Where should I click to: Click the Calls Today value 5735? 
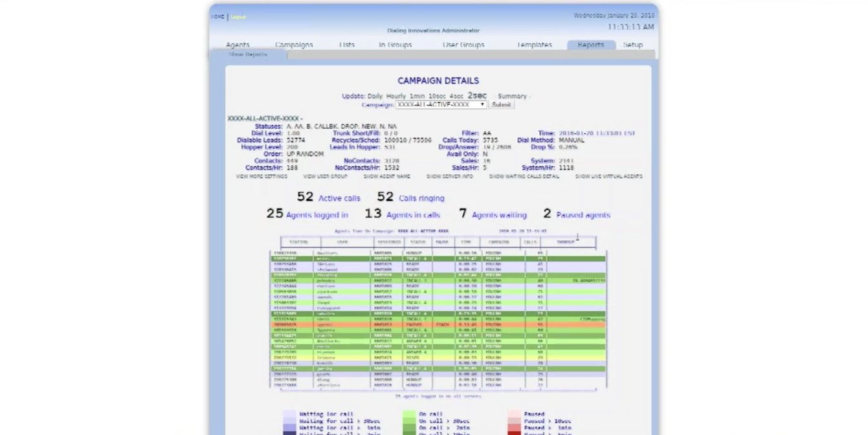491,140
